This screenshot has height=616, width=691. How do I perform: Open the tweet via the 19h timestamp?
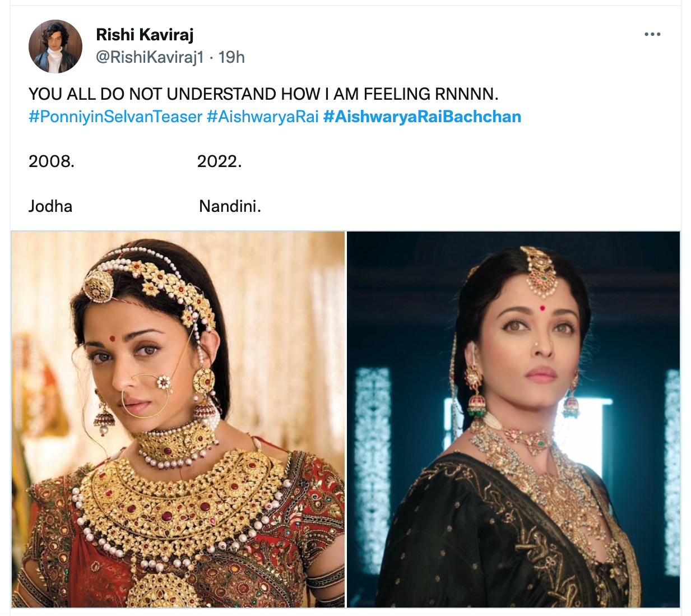233,56
